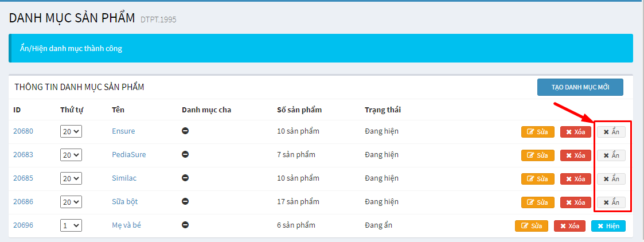This screenshot has height=242, width=644.
Task: Click Sửa edit button for Similac row
Action: 537,179
